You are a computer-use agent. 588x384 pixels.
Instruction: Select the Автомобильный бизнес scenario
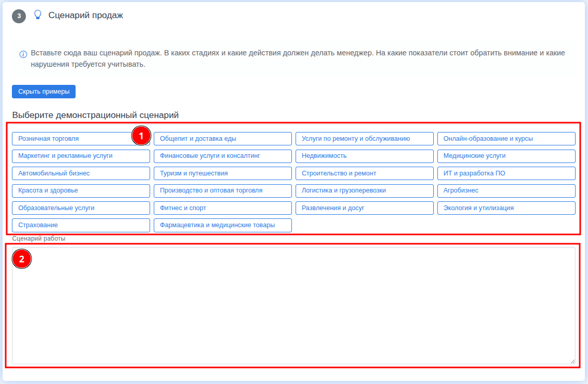coord(81,173)
